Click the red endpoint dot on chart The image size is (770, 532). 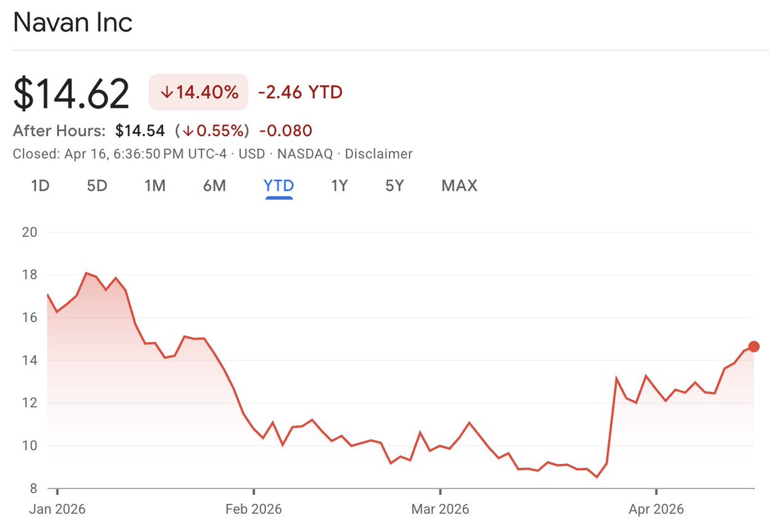pyautogui.click(x=754, y=347)
